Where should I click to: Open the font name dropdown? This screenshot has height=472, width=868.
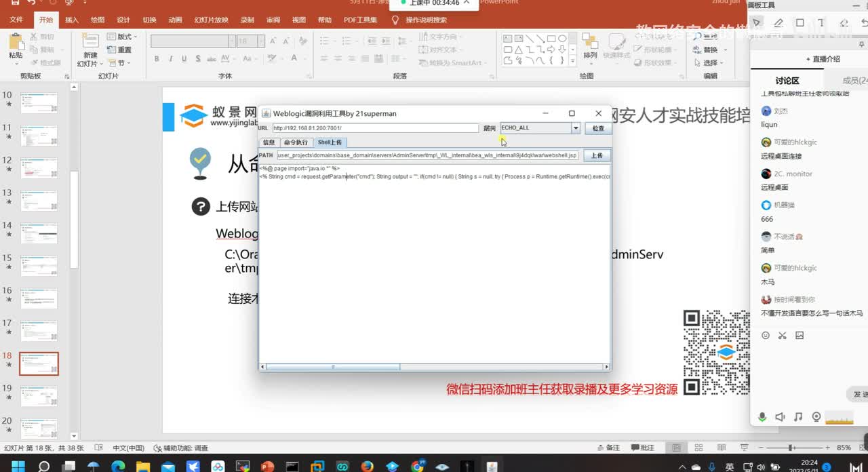click(232, 41)
